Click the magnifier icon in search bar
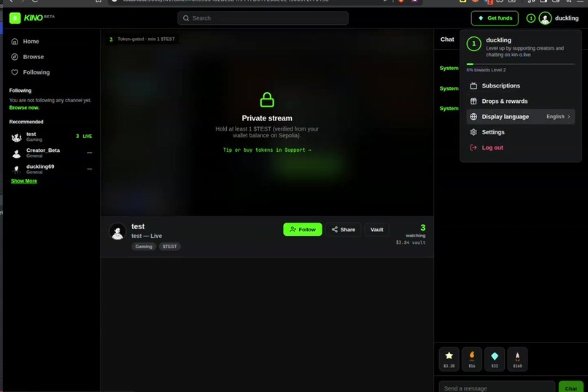 coord(186,18)
